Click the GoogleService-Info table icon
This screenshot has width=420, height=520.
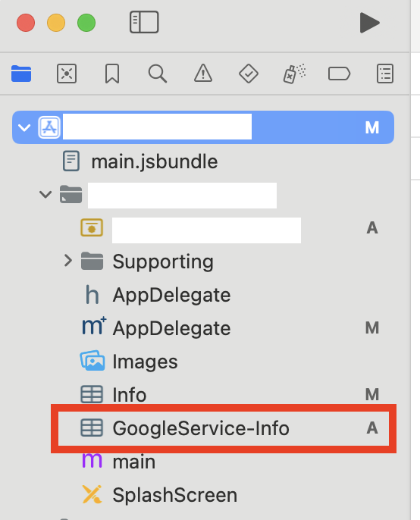[x=92, y=428]
